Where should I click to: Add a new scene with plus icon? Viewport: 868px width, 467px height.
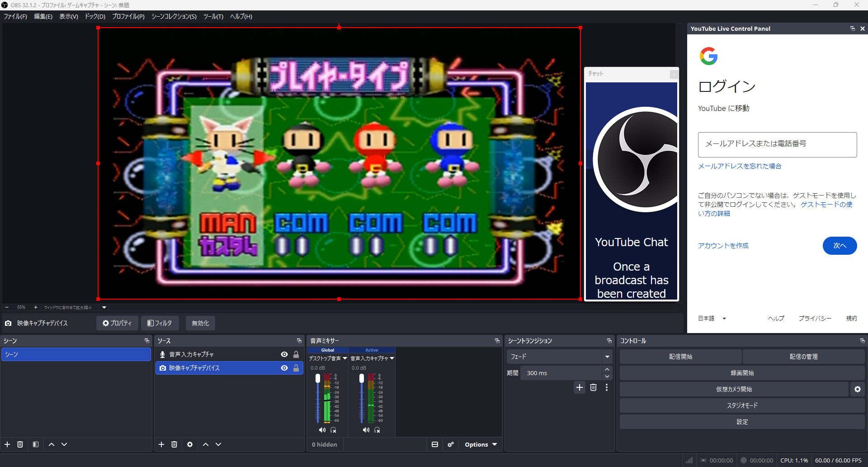coord(7,444)
